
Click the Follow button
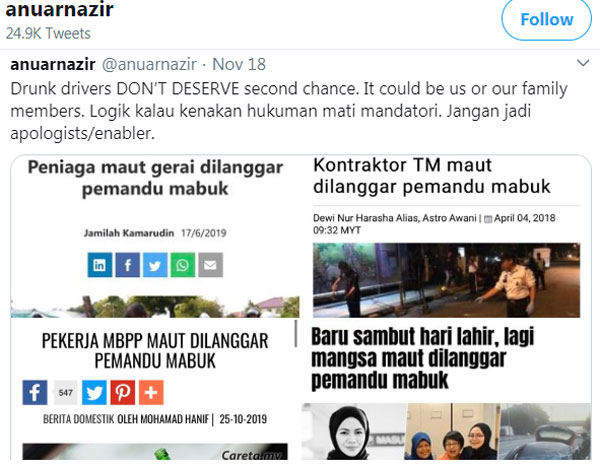[x=546, y=19]
